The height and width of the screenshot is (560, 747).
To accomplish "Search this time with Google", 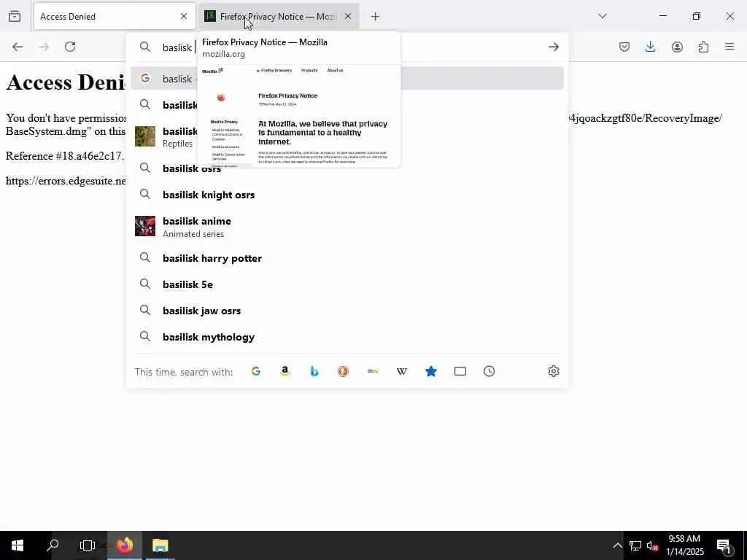I will 256,371.
